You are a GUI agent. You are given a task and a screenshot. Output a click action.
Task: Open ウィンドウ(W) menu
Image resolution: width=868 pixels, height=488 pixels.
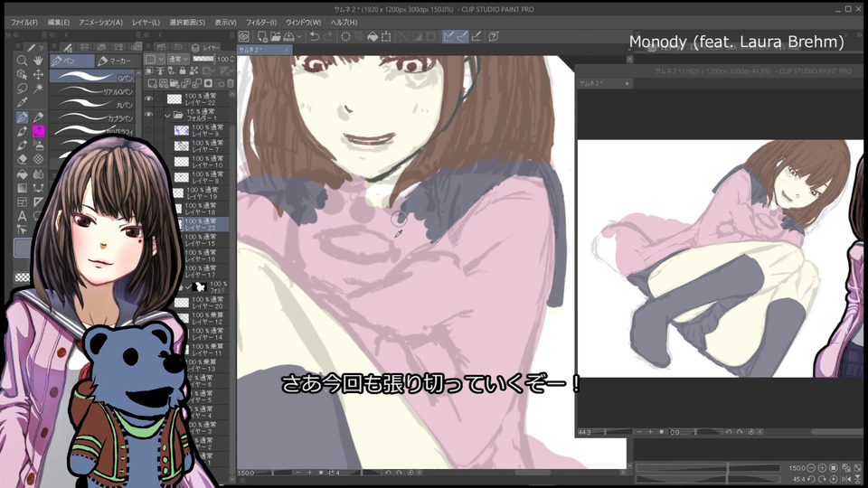[x=304, y=23]
